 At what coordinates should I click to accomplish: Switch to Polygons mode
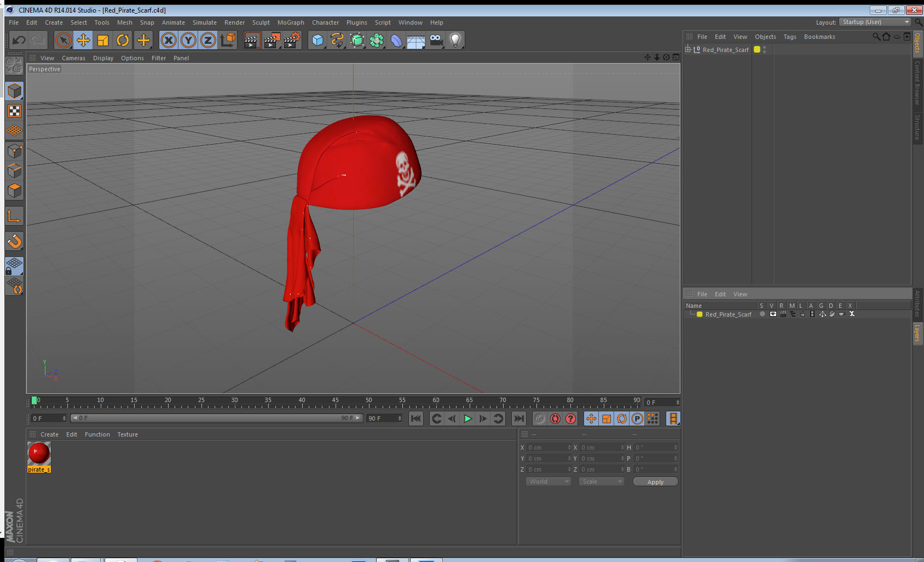[14, 190]
